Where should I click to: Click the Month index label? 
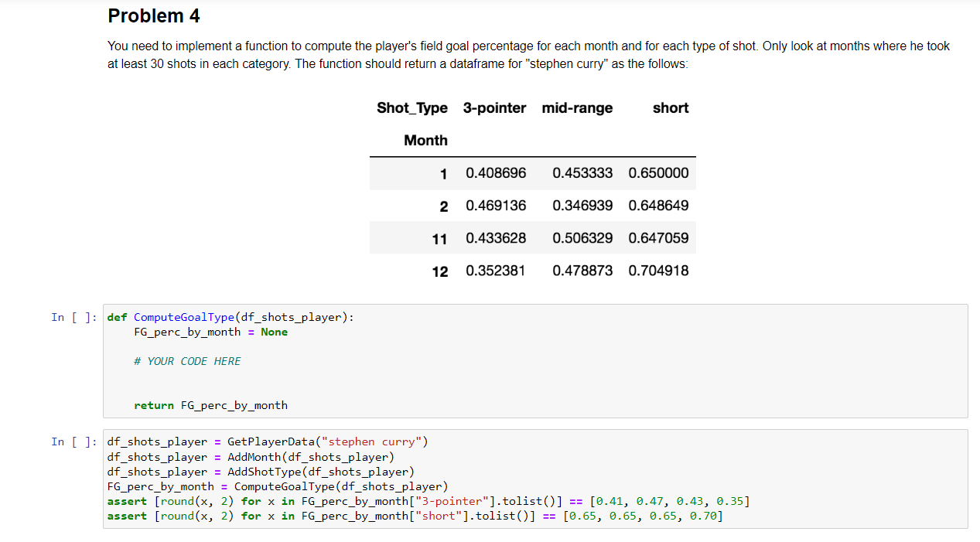pos(425,141)
